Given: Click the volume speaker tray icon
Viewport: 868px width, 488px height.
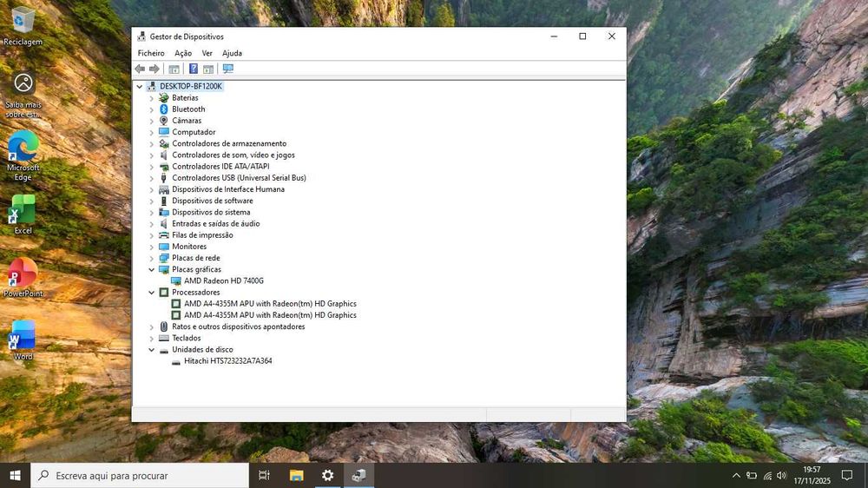Looking at the screenshot, I should 782,475.
